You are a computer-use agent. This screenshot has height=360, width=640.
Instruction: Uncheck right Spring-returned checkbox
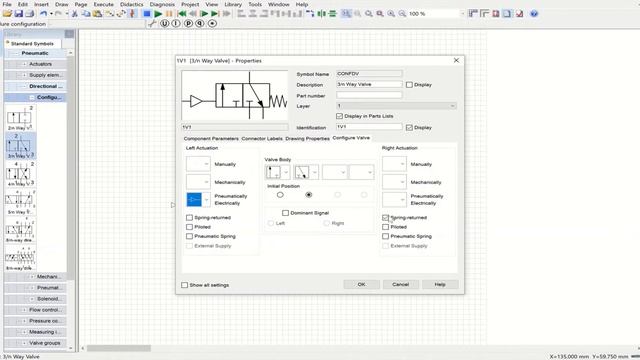point(385,218)
